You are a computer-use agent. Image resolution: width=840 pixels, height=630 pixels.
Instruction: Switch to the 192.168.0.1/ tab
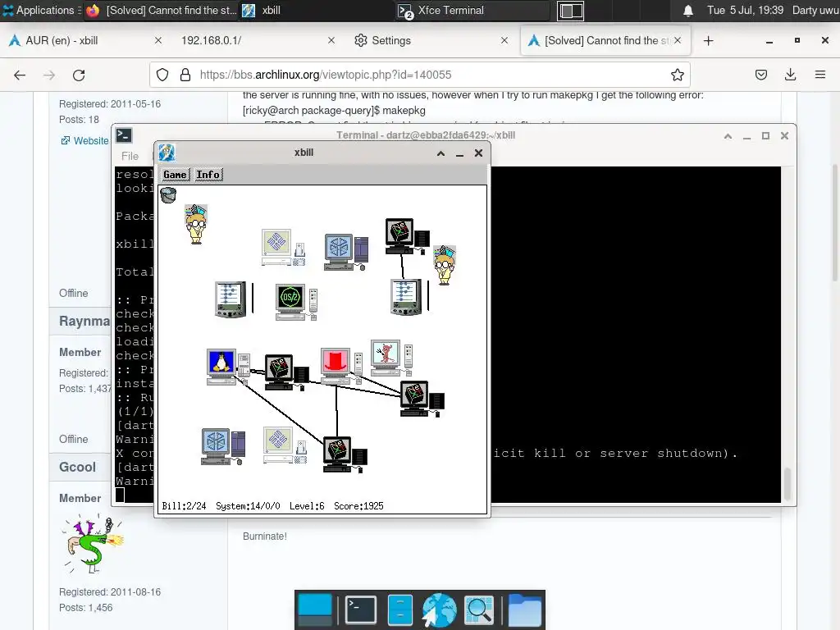(x=259, y=41)
